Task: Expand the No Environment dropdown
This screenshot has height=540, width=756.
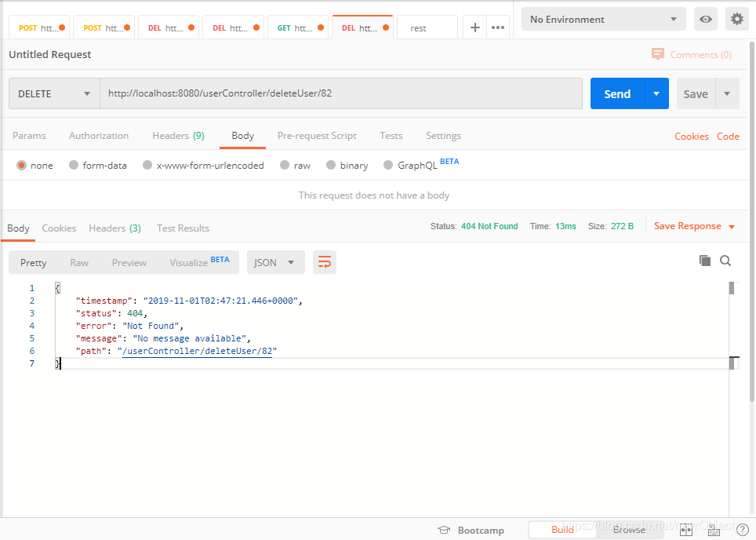Action: [603, 20]
